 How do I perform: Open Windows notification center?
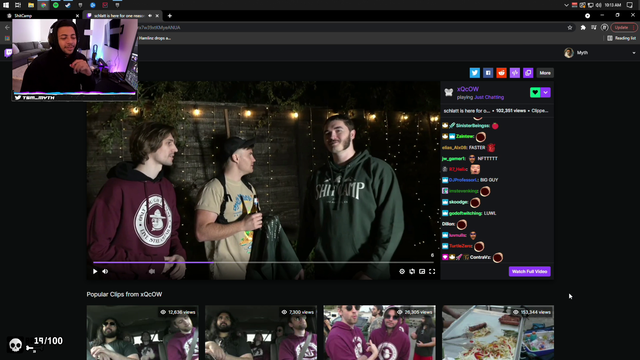[630, 5]
